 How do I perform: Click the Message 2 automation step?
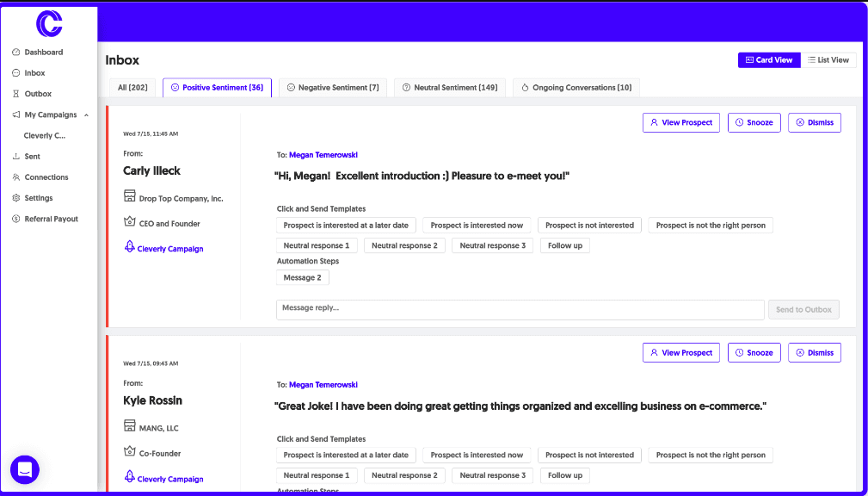[302, 277]
